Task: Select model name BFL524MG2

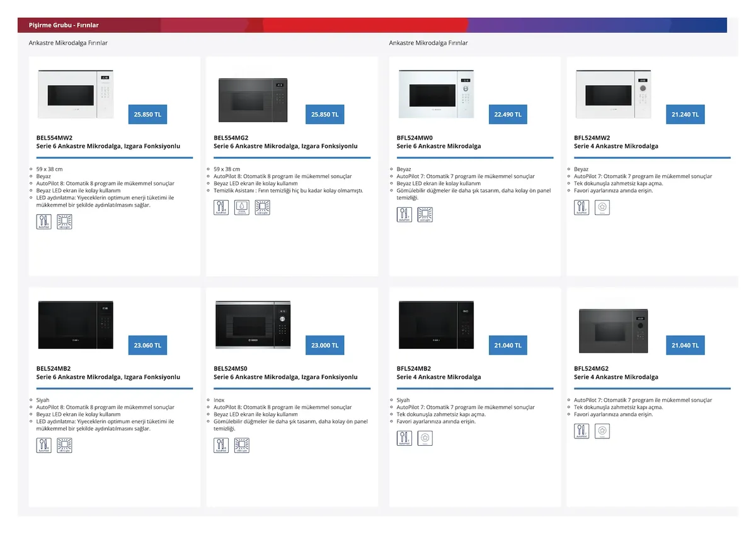Action: 591,368
